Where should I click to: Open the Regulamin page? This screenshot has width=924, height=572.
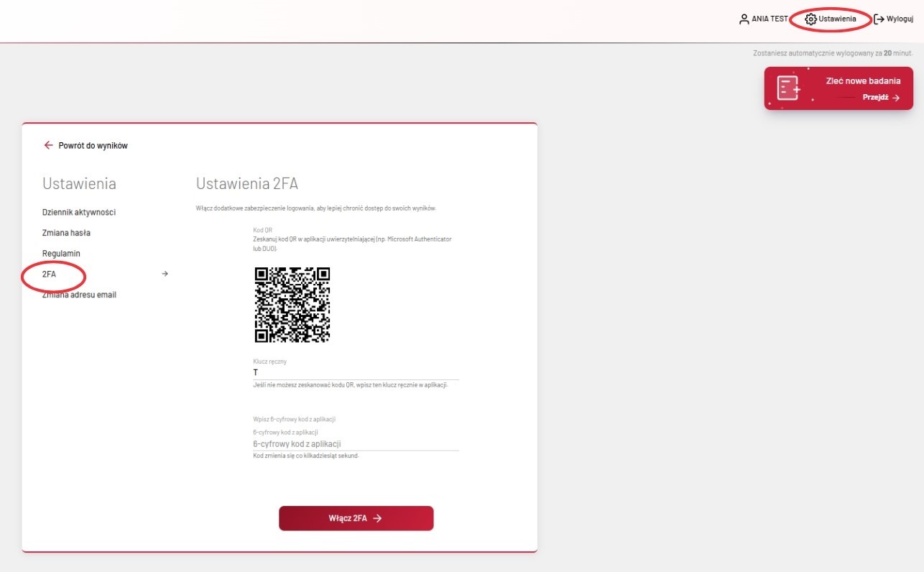coord(61,254)
